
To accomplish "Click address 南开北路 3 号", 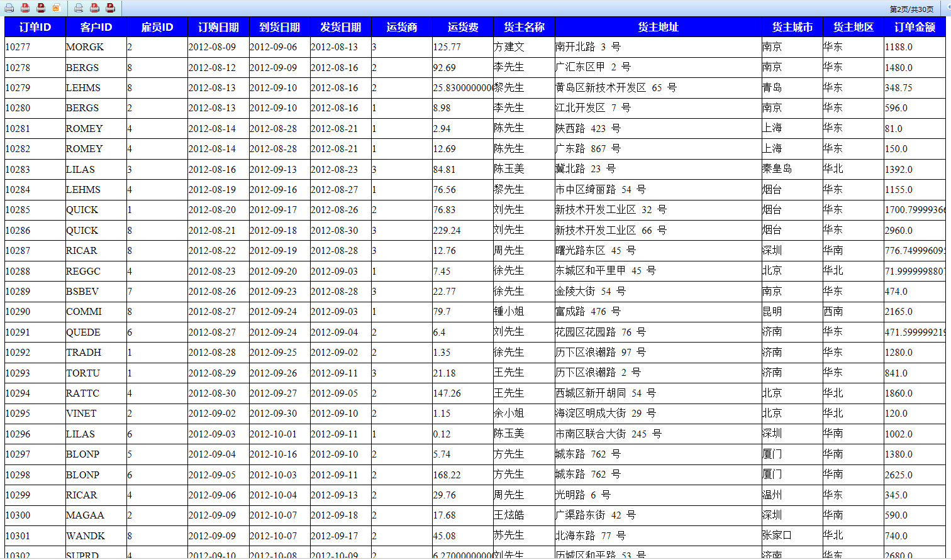I will (588, 47).
